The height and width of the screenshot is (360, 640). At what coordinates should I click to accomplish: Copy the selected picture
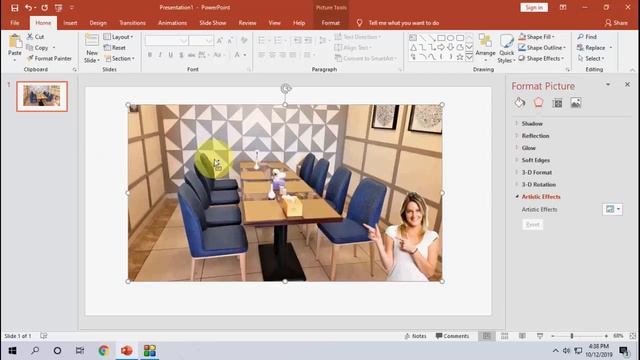(38, 48)
